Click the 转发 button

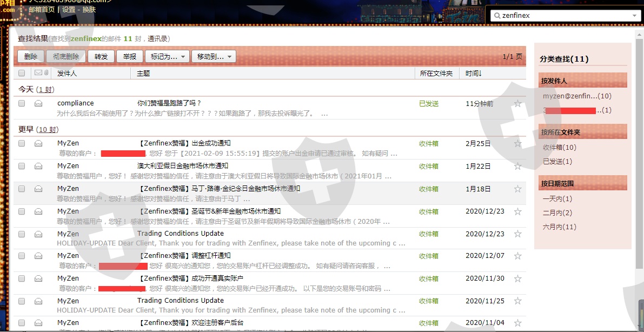[101, 57]
